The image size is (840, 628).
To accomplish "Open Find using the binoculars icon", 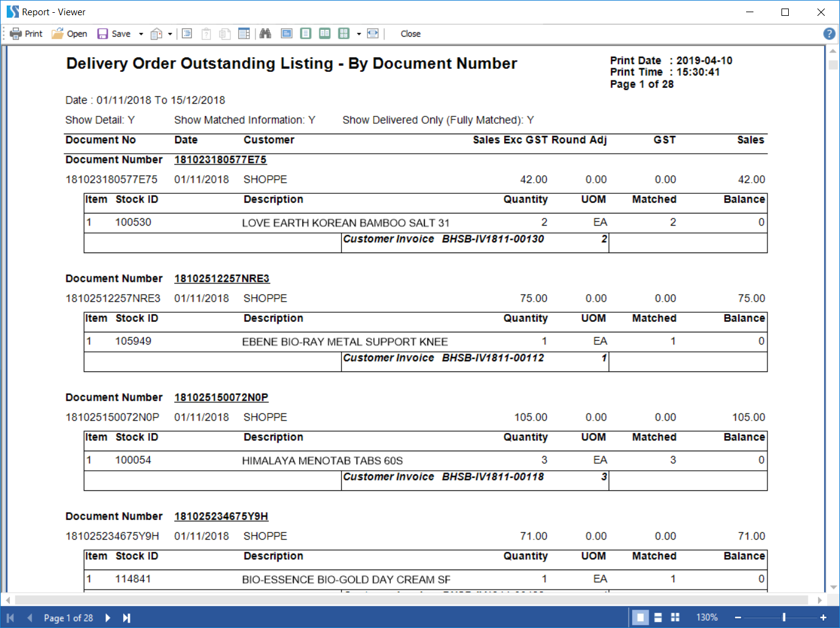I will [265, 34].
